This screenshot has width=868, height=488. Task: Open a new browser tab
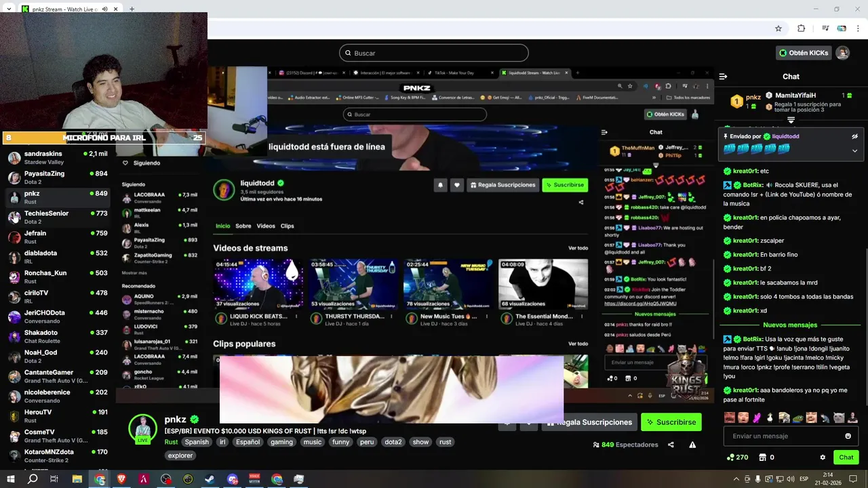click(x=132, y=9)
